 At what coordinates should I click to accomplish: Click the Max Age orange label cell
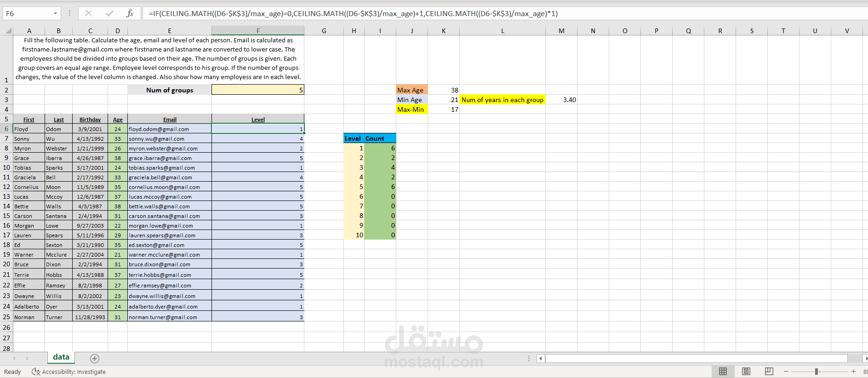click(x=412, y=90)
